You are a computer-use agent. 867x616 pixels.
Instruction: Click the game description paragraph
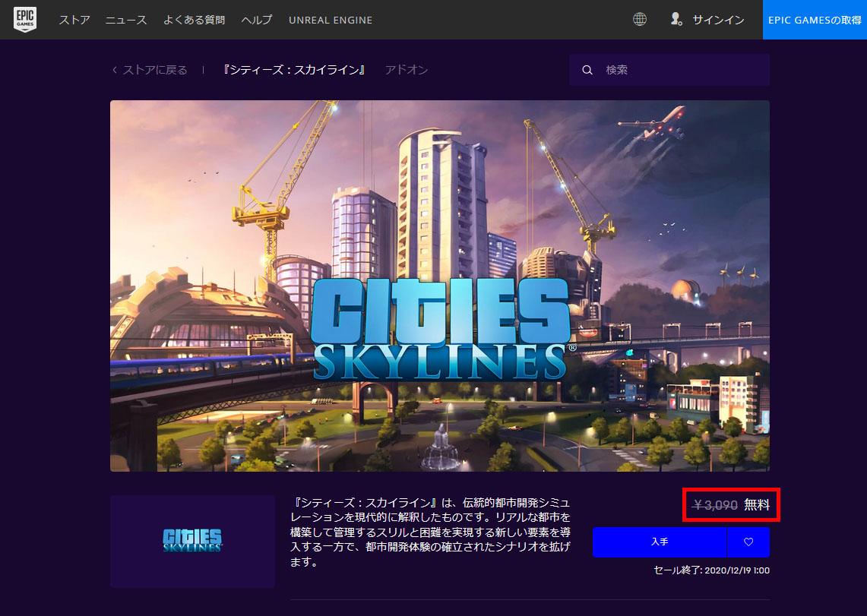(x=430, y=532)
